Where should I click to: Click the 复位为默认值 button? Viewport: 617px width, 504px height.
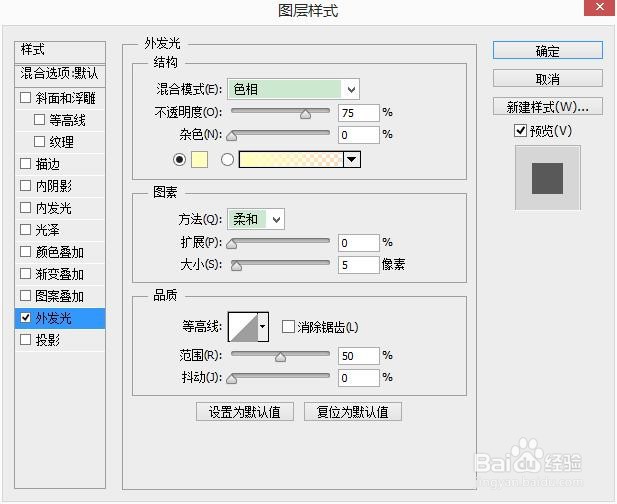(x=353, y=412)
